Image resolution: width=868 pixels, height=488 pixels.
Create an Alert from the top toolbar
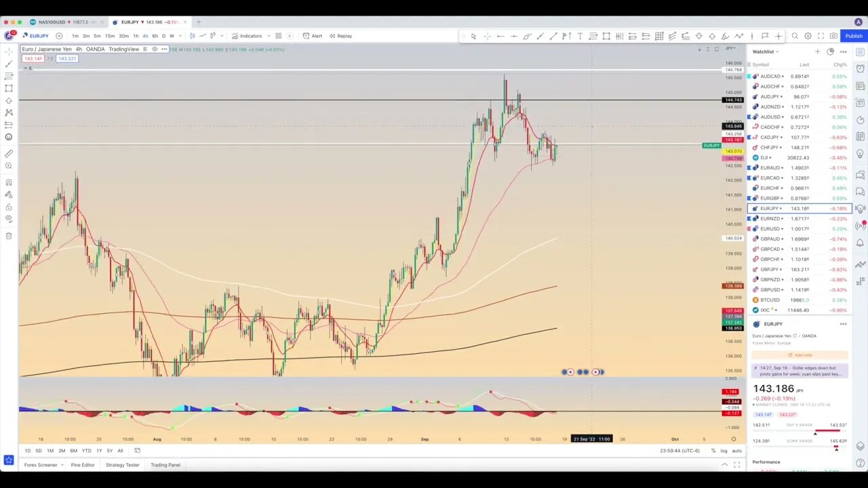[313, 36]
